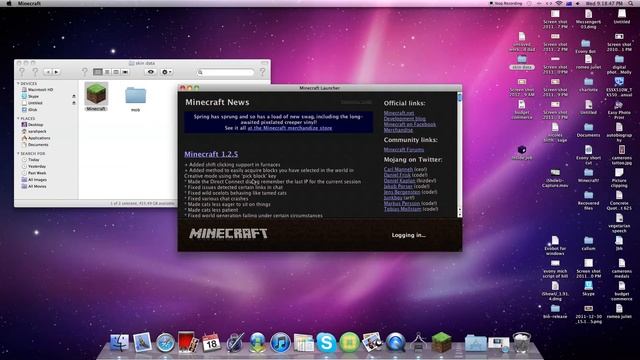640x360 pixels.
Task: Select the Recovered files folder on desktop
Action: tap(588, 200)
